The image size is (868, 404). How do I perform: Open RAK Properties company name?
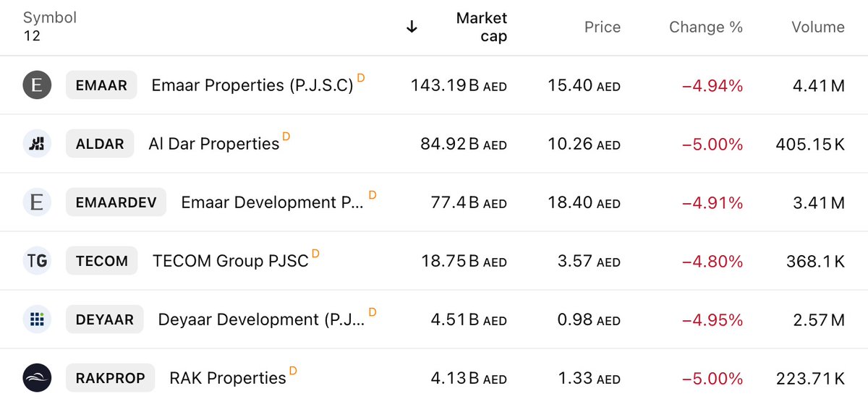coord(228,378)
